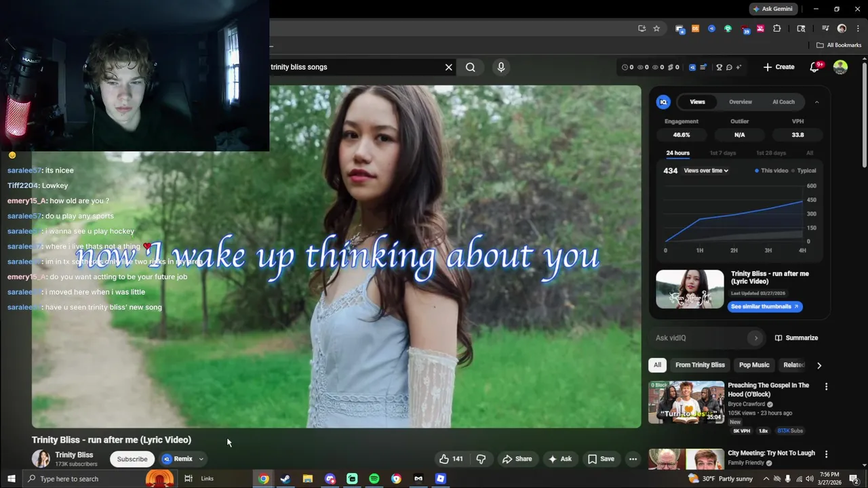868x488 pixels.
Task: Click See similar thumbnails button
Action: (x=765, y=306)
